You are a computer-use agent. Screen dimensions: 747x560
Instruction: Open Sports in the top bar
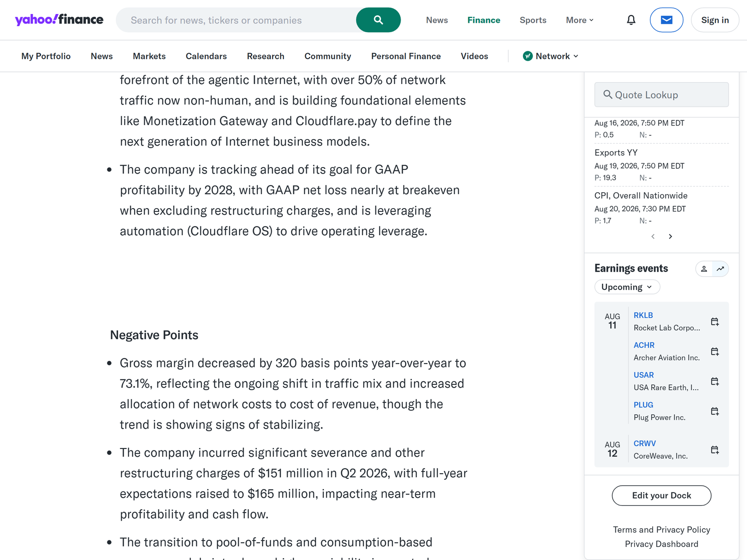point(533,20)
